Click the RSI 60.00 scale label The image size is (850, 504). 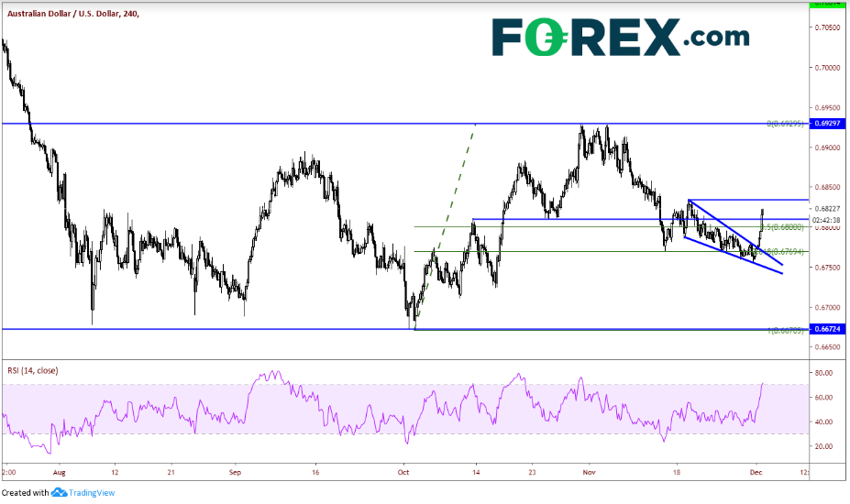[x=823, y=397]
